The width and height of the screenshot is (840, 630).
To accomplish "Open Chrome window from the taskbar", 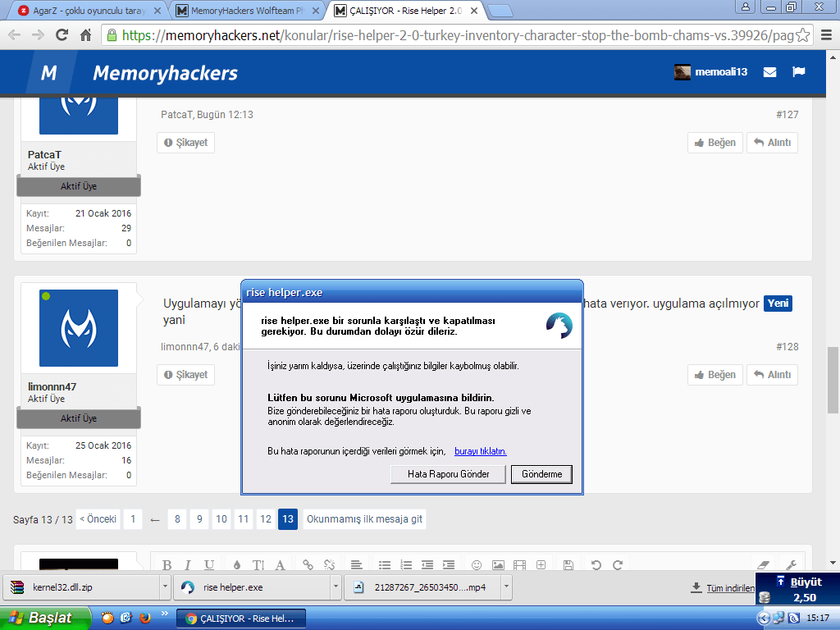I will tap(241, 619).
